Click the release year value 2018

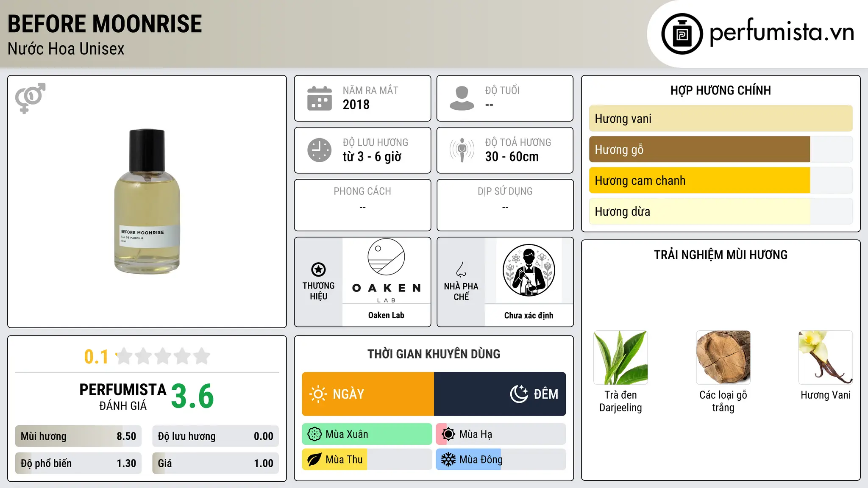[x=356, y=105]
